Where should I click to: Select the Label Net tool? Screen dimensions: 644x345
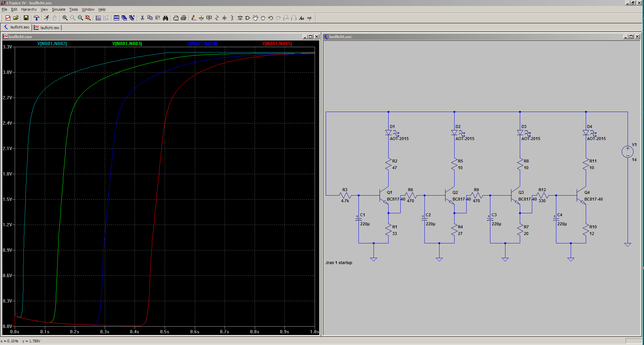click(209, 18)
